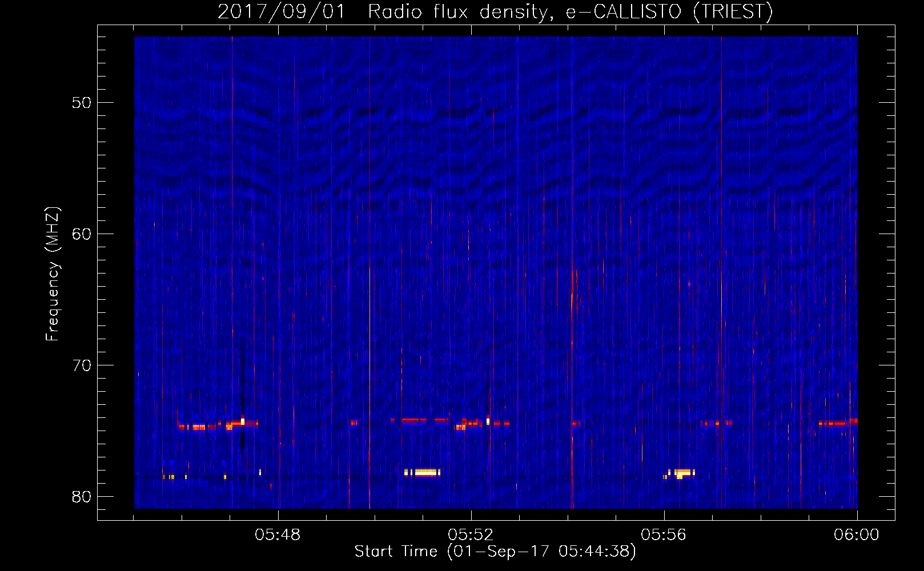Click the 60 MHz tick label

pos(82,234)
